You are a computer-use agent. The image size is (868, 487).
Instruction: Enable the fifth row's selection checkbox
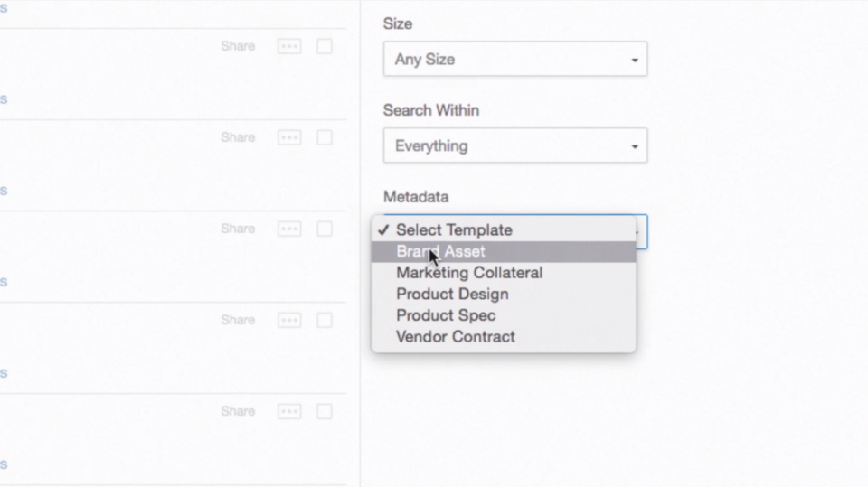pos(325,411)
